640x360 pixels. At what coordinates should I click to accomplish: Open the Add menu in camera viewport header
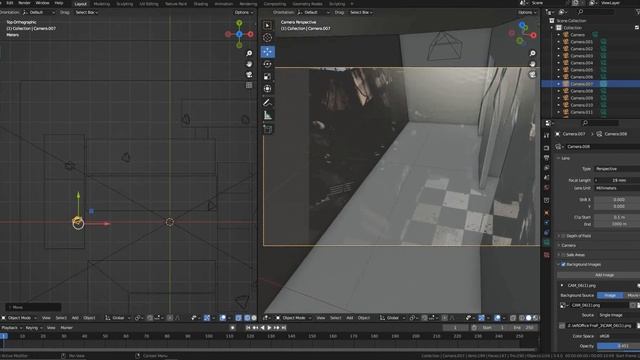point(350,318)
